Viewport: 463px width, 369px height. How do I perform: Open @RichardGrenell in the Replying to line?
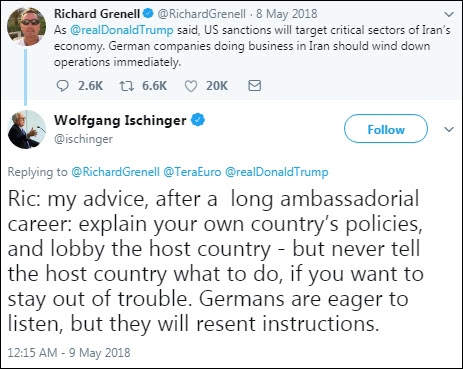point(115,172)
